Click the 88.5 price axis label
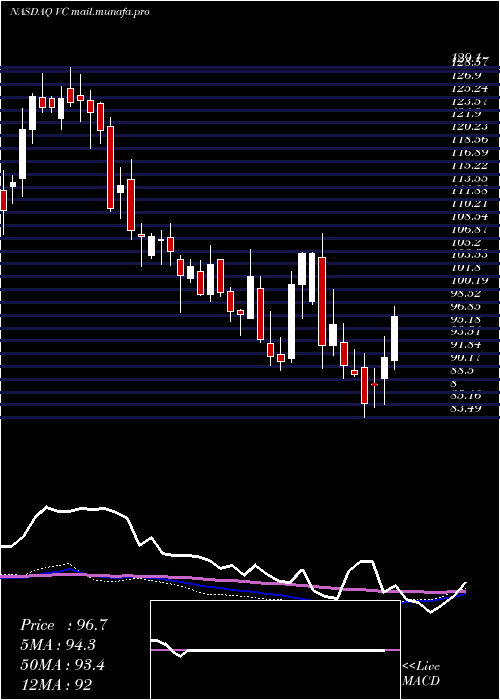Viewport: 500px width, 700px height. (463, 371)
